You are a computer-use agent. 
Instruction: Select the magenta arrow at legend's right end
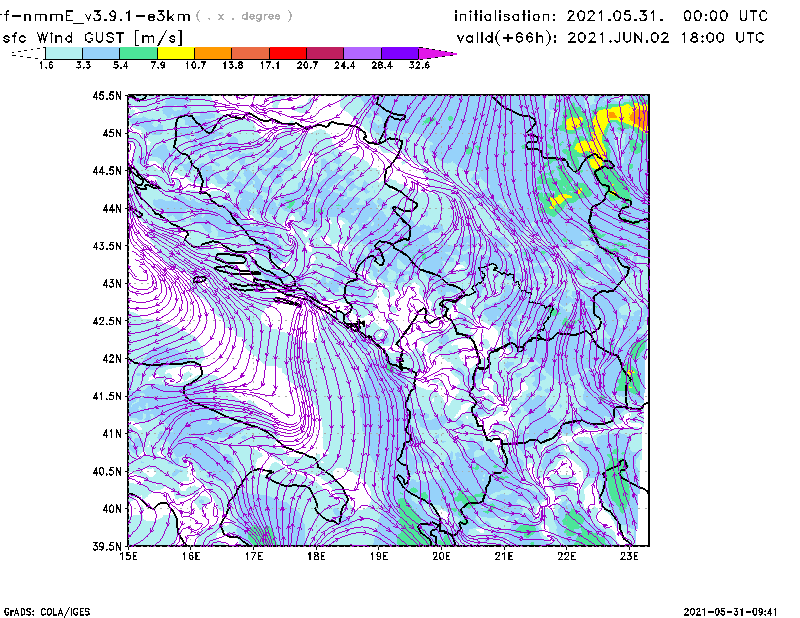[438, 52]
